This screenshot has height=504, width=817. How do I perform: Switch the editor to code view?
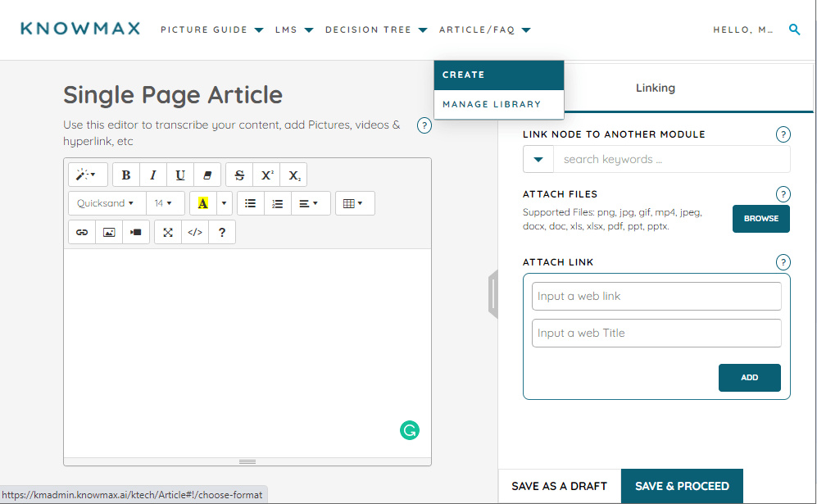195,232
